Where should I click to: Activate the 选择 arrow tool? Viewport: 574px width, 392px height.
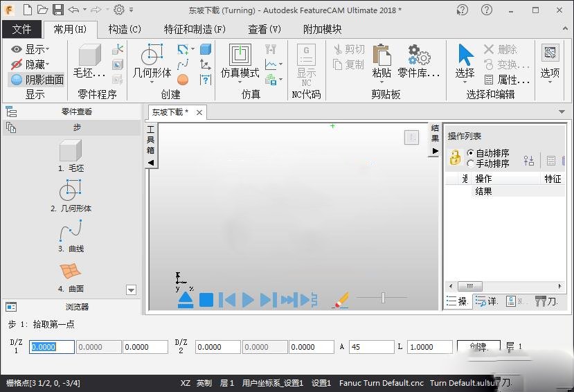tap(465, 62)
